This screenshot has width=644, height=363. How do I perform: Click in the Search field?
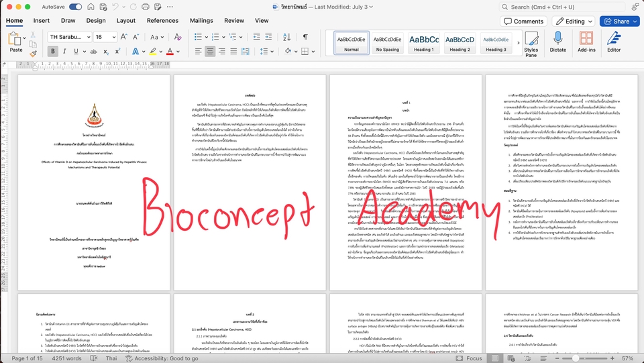point(570,7)
